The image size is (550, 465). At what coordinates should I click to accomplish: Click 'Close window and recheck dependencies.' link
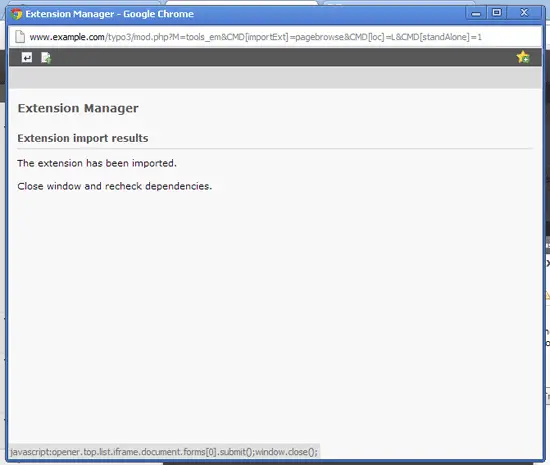coord(115,186)
